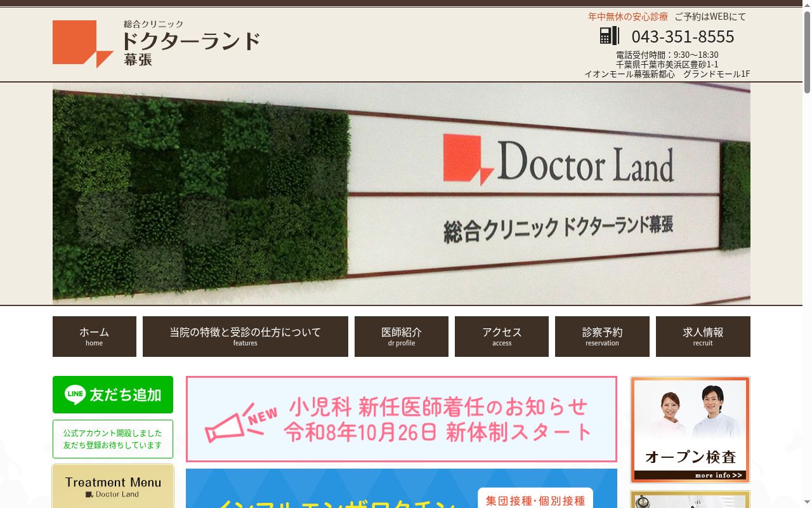Click the stethoscope banner below オープン検査

tap(690, 499)
